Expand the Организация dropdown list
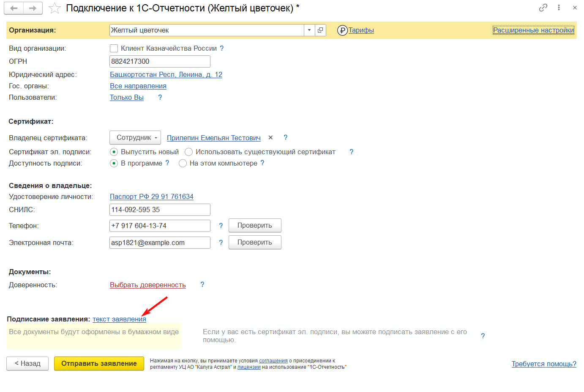The height and width of the screenshot is (392, 584). 309,30
